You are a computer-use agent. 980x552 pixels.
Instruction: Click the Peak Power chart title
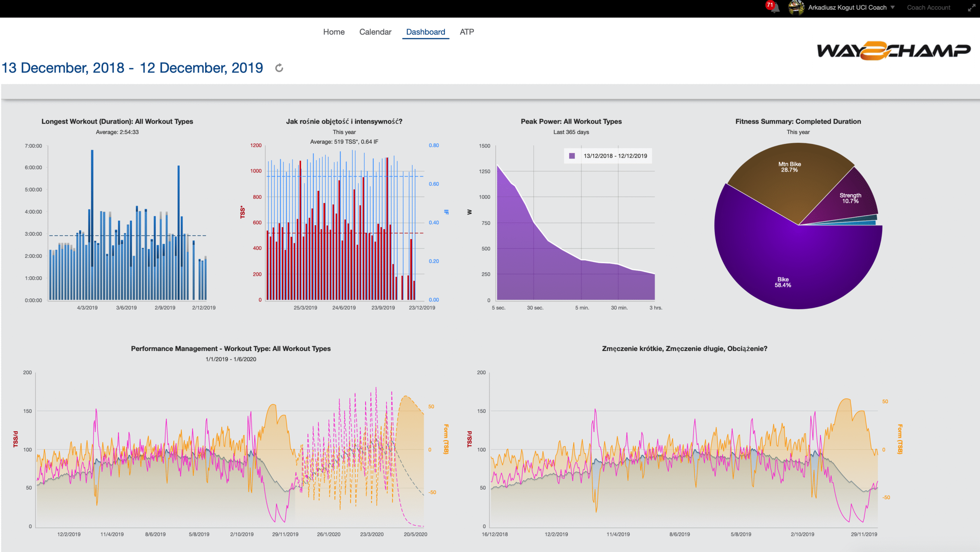pos(571,121)
